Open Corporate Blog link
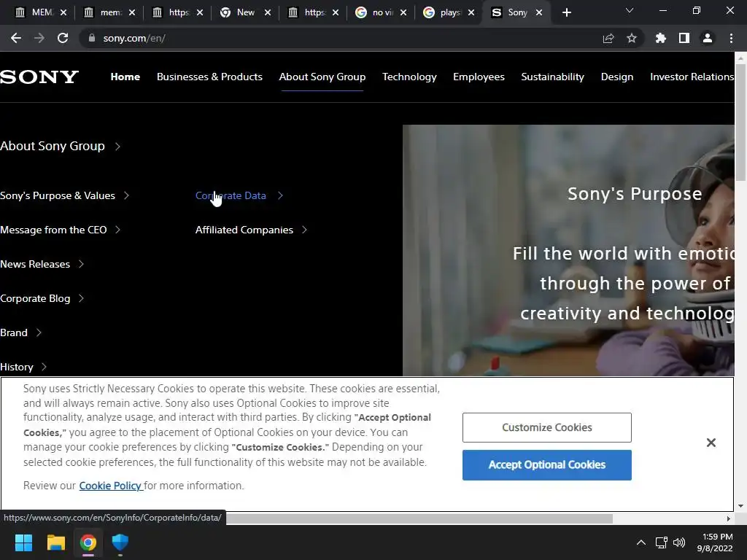 tap(42, 298)
